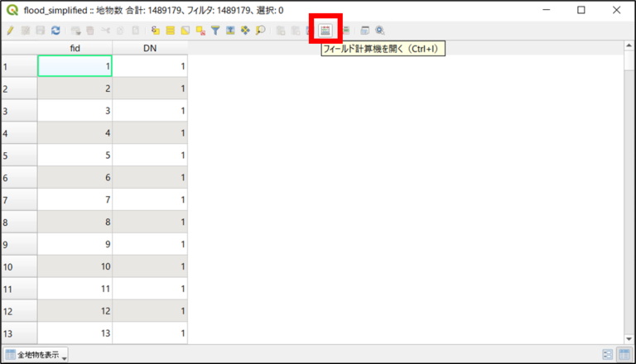Click the scrollbar up arrow
636x364 pixels.
[x=629, y=45]
